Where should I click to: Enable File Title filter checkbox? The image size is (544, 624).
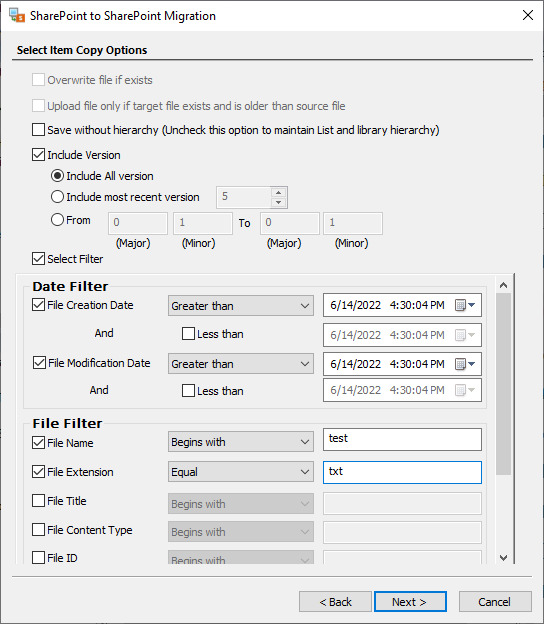pos(38,501)
